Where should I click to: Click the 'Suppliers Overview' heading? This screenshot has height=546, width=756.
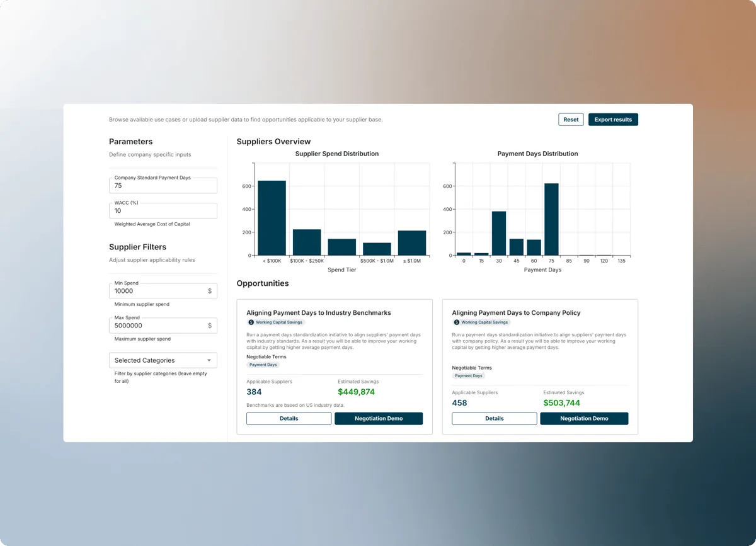273,142
